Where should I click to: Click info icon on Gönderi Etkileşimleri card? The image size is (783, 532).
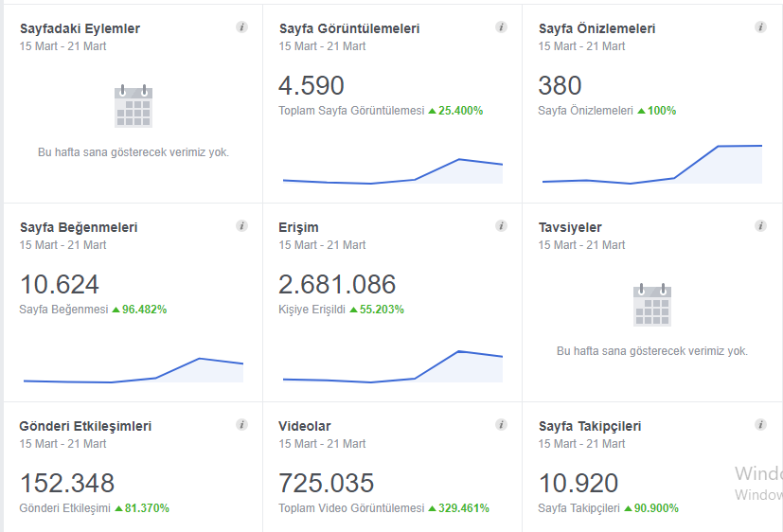point(241,425)
